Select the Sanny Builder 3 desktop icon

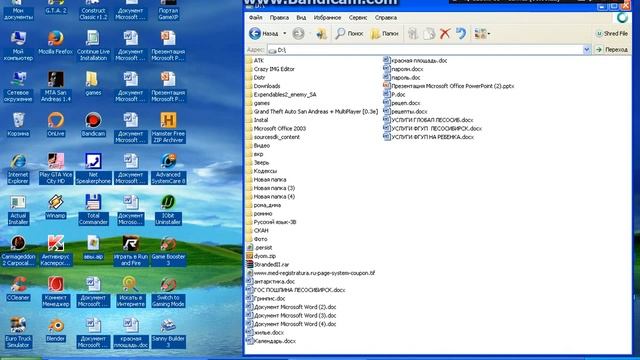(168, 333)
